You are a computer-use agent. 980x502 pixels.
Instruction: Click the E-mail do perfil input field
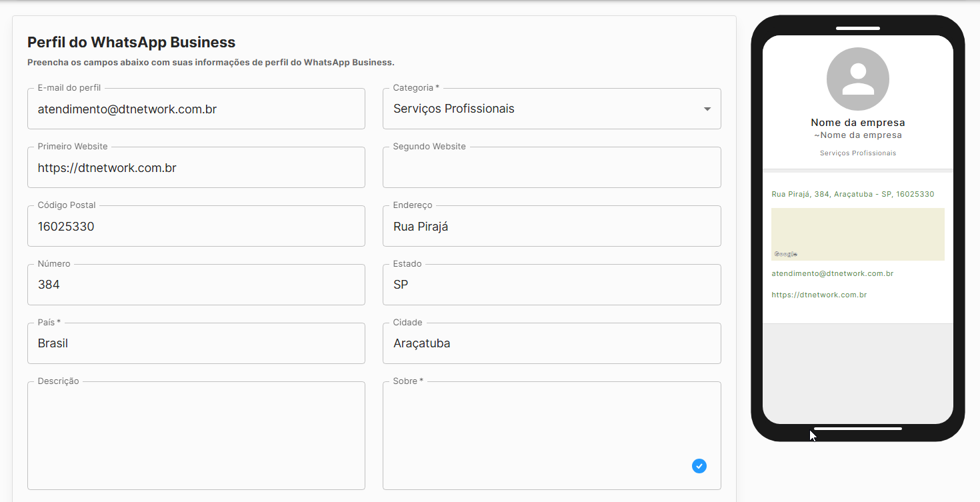coord(196,109)
